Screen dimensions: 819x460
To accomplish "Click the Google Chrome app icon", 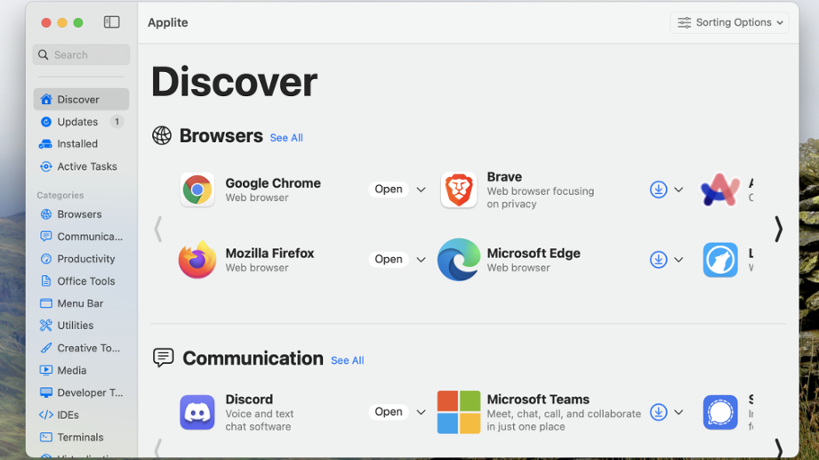I will point(197,190).
